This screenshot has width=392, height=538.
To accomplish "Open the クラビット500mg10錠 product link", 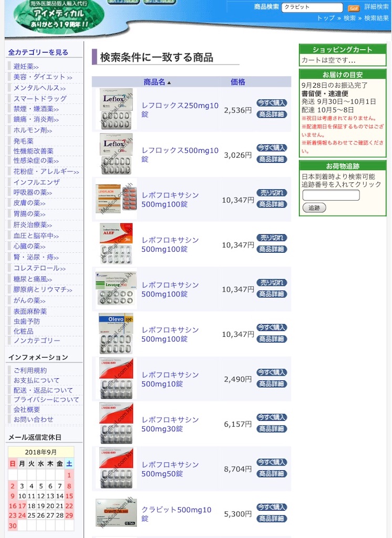I will [176, 514].
